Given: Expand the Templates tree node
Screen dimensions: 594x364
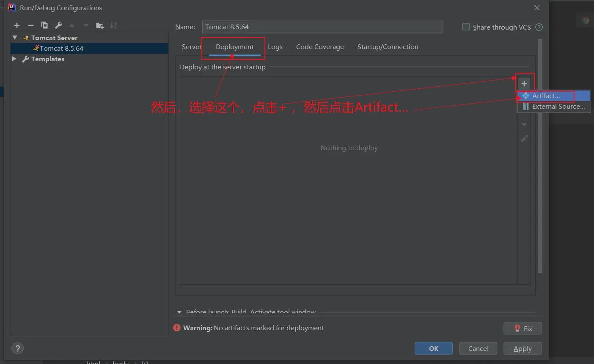Looking at the screenshot, I should point(14,59).
